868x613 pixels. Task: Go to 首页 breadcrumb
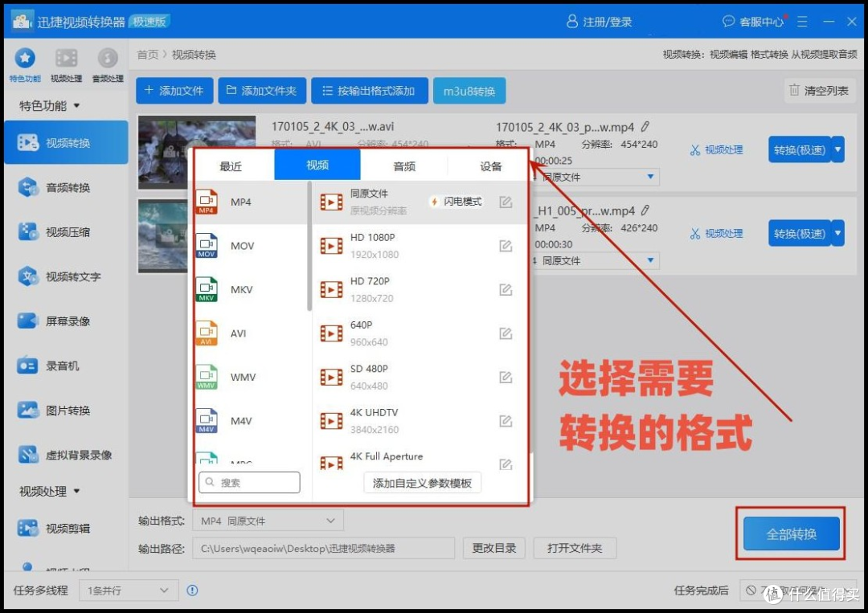click(x=147, y=54)
